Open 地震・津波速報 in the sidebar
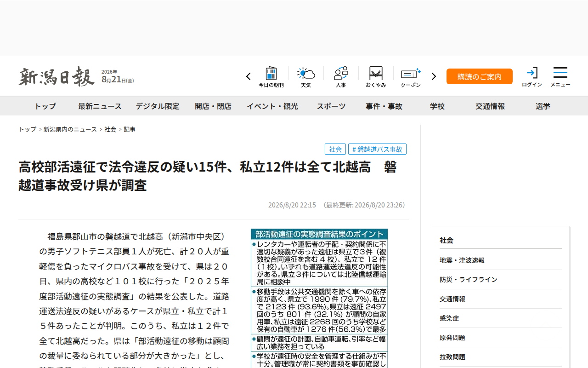 coord(501,260)
